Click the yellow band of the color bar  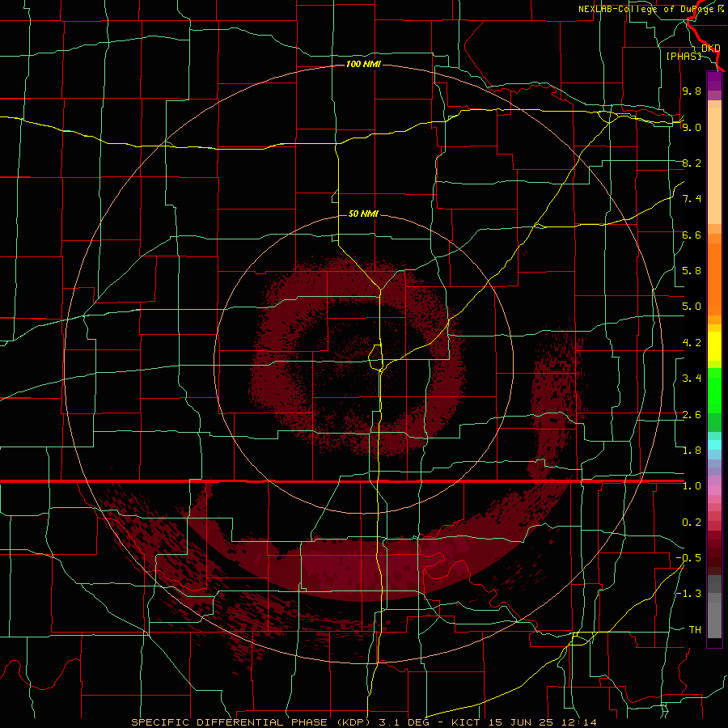[714, 346]
